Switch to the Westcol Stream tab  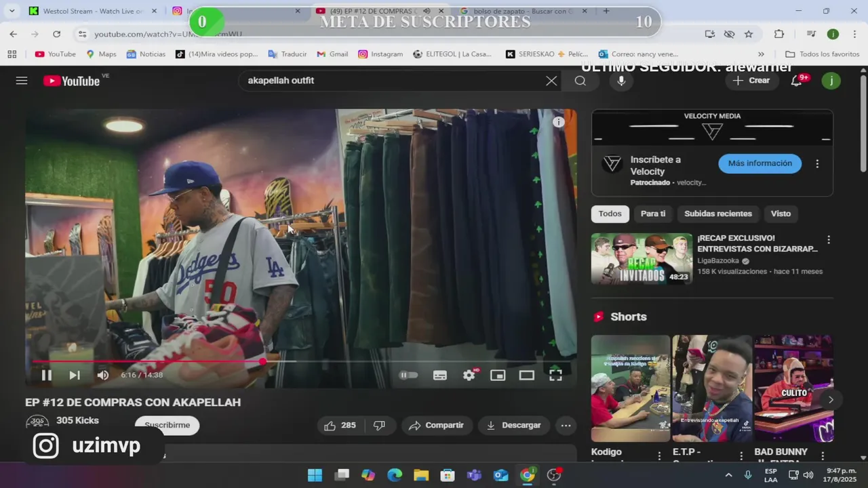click(93, 11)
